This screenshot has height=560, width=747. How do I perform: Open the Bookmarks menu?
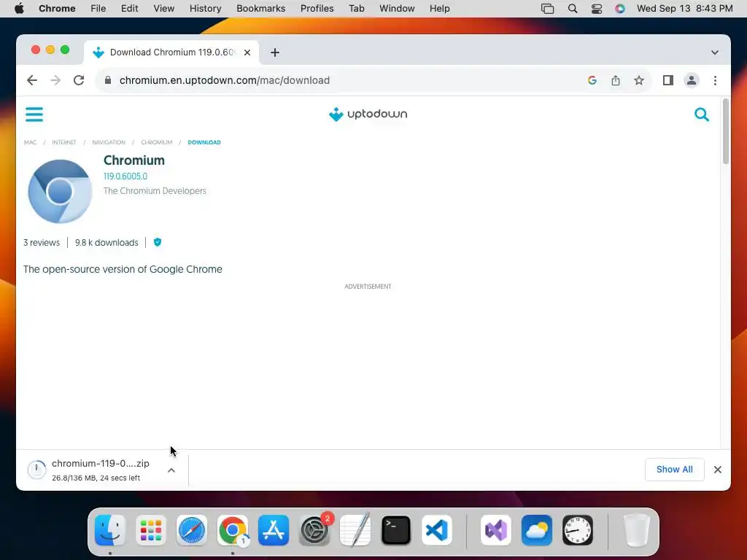(260, 9)
